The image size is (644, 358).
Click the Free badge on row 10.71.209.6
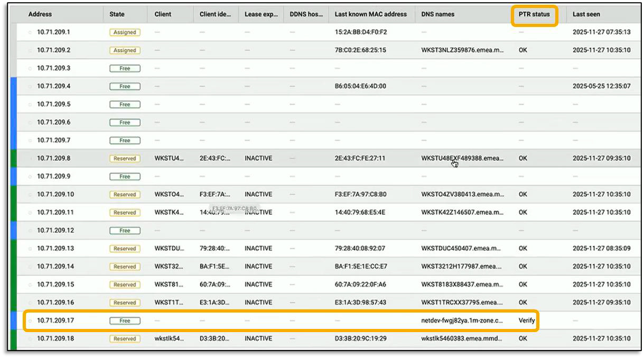(125, 122)
